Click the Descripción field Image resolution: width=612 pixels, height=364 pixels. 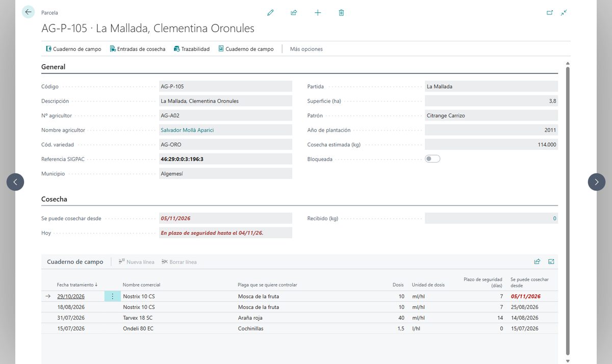pyautogui.click(x=225, y=101)
